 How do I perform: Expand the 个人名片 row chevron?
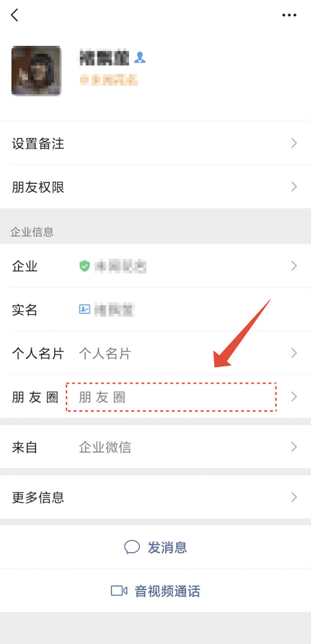tap(294, 353)
